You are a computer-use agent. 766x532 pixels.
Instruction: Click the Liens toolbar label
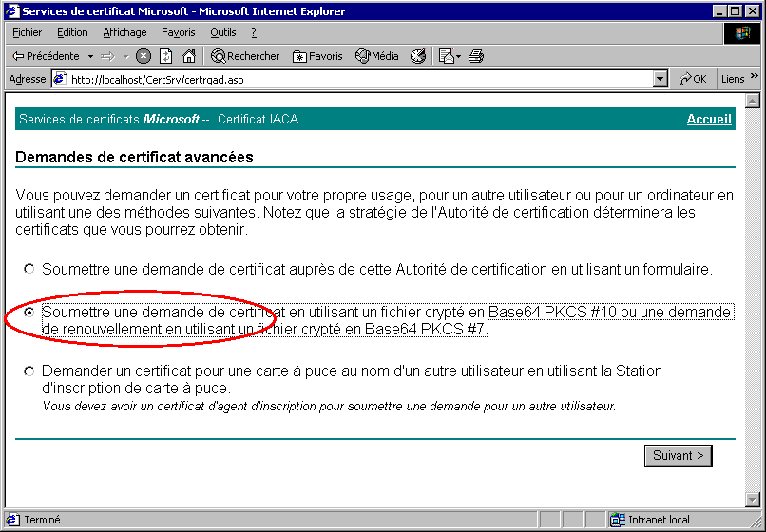click(733, 79)
